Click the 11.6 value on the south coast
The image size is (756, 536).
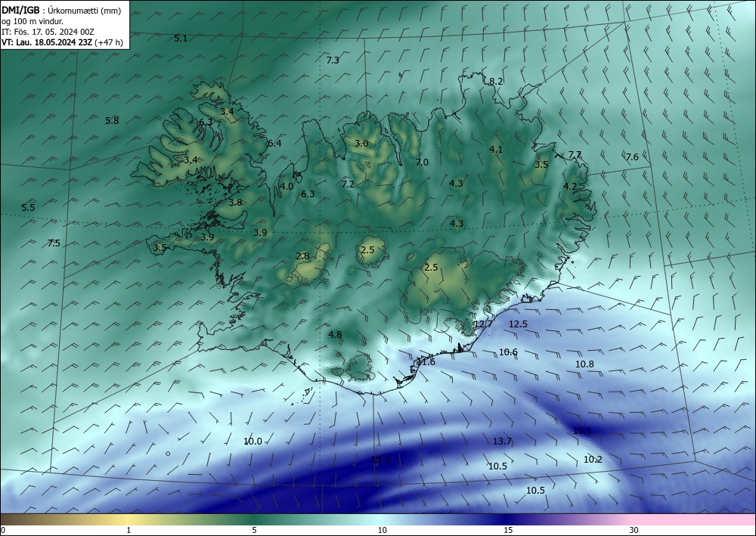click(x=426, y=361)
